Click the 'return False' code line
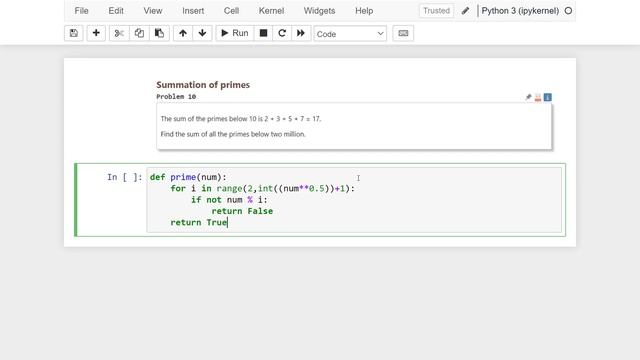The image size is (640, 360). 242,211
